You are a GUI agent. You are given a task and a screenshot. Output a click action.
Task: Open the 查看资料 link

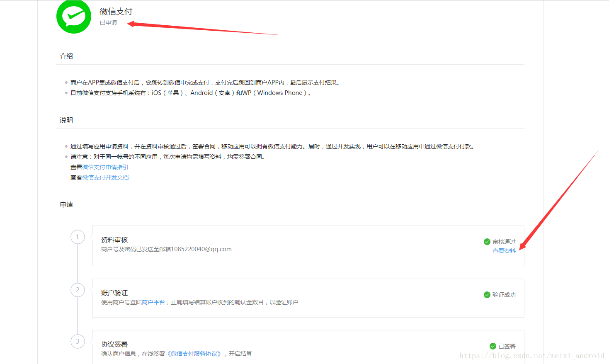click(504, 251)
